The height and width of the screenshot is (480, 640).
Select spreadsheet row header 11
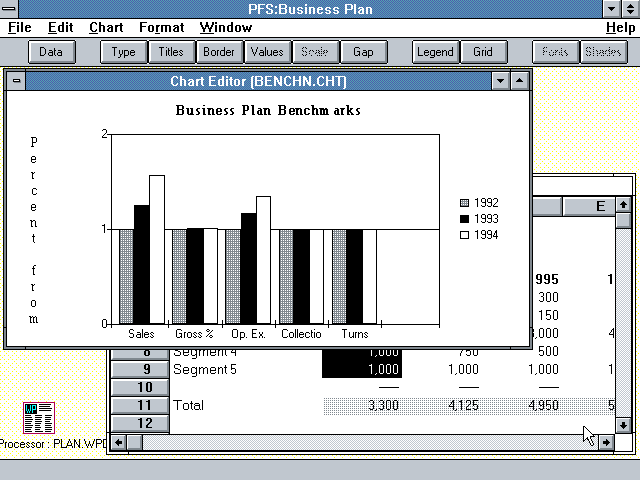click(140, 405)
